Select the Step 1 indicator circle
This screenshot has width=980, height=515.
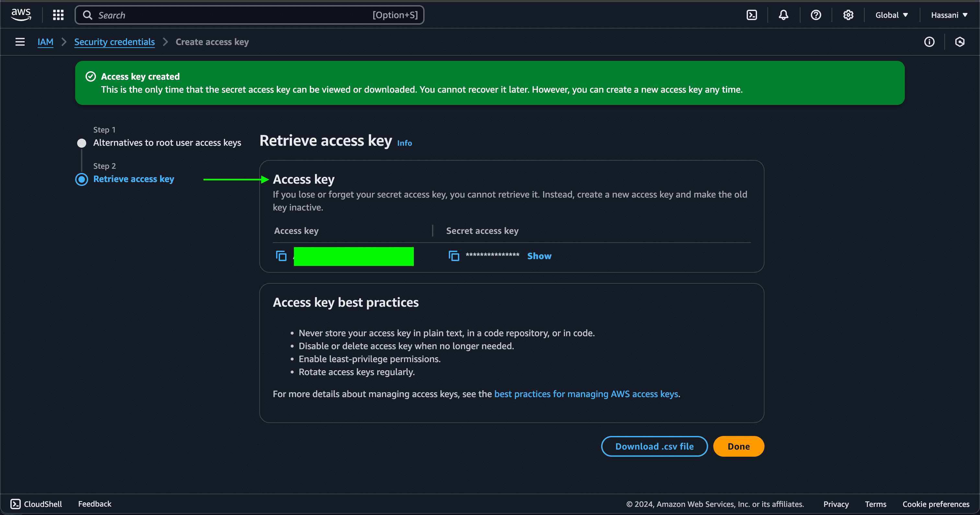81,143
